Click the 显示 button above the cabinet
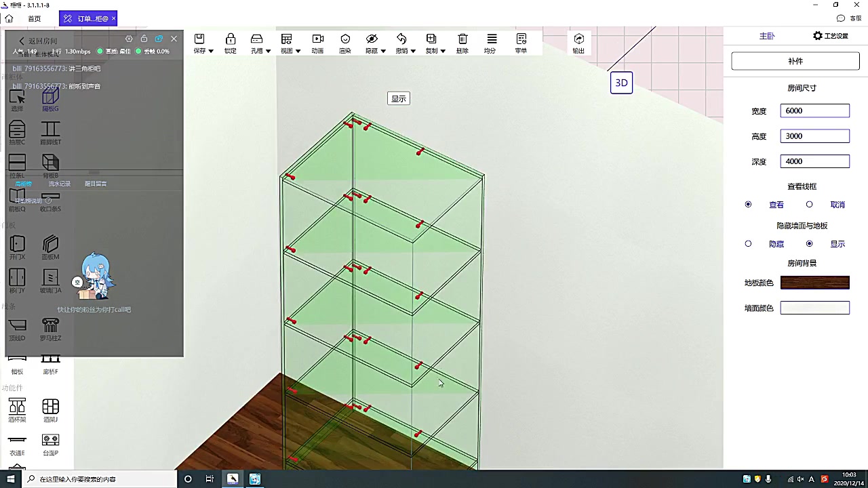Image resolution: width=868 pixels, height=488 pixels. (399, 99)
